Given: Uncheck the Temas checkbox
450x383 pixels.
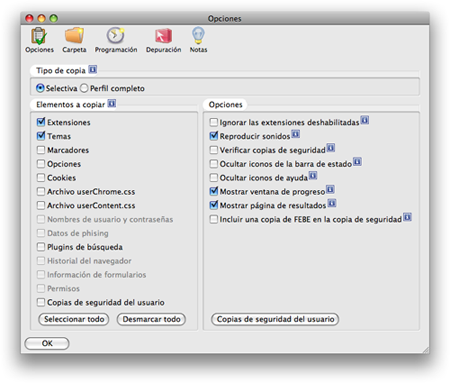Looking at the screenshot, I should coord(41,136).
